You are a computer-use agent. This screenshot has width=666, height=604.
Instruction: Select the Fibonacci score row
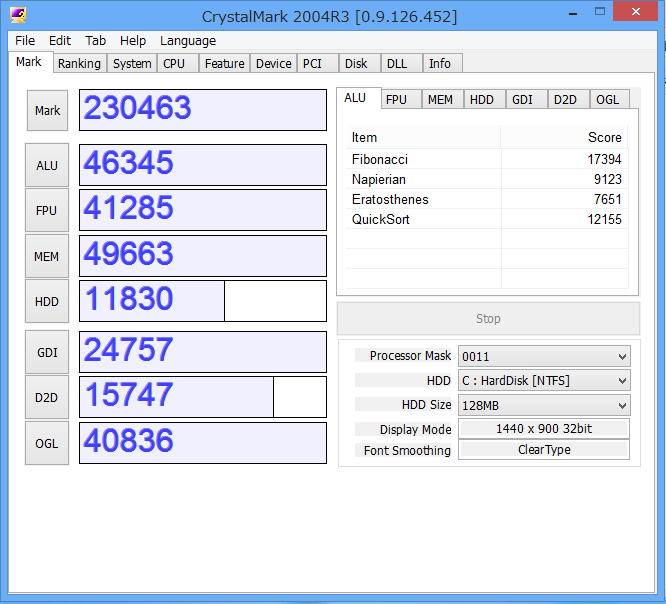click(x=487, y=159)
